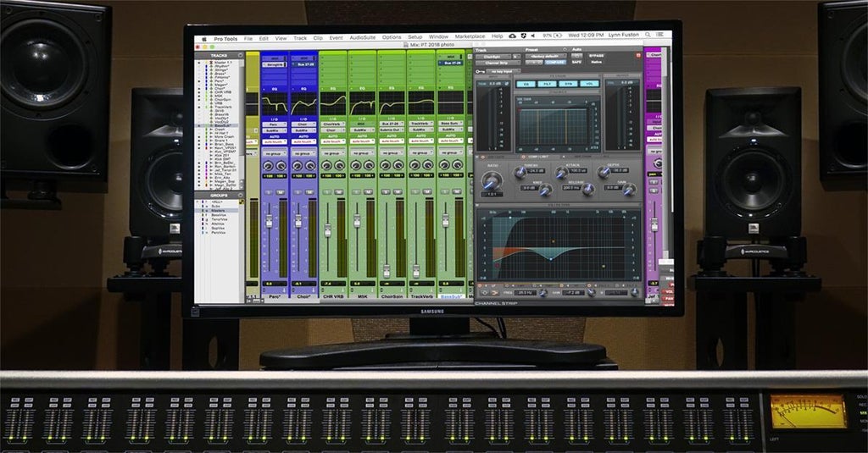Click the battery status icon
Viewport: 868px width, 453px height.
tap(558, 35)
